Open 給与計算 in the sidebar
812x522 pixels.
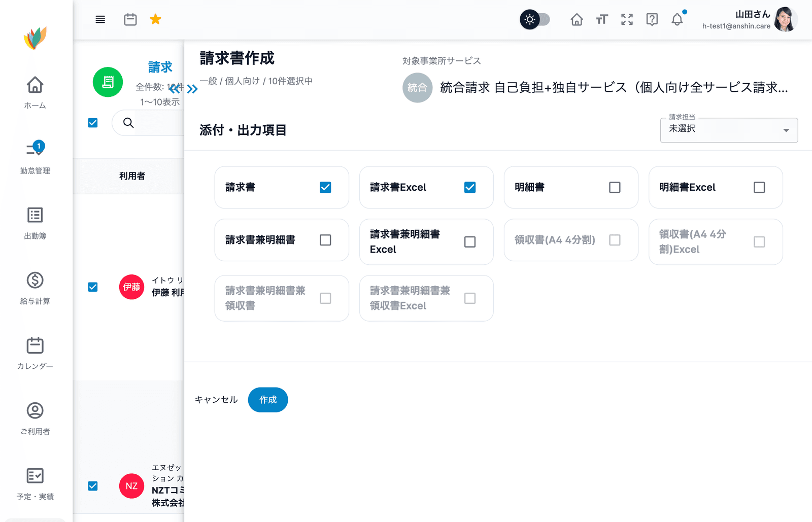35,288
